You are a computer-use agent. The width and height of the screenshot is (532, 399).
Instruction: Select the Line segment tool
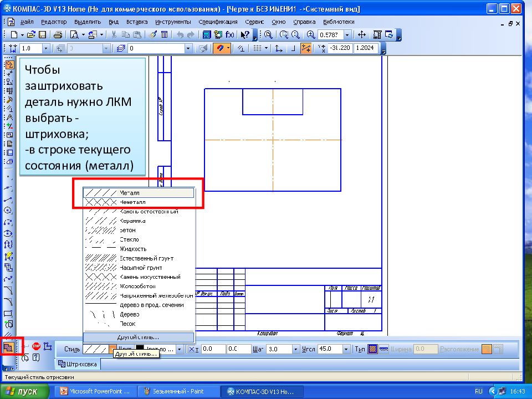9,199
